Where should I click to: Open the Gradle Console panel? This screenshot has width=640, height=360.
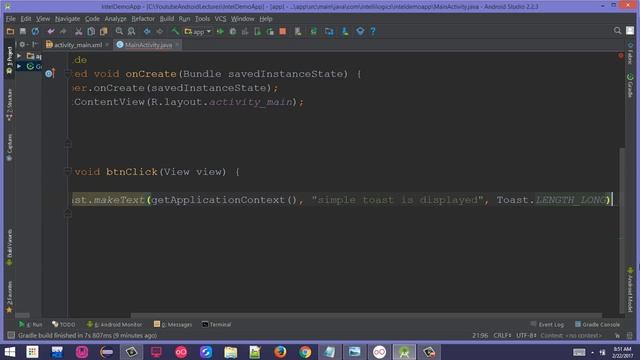pos(597,324)
